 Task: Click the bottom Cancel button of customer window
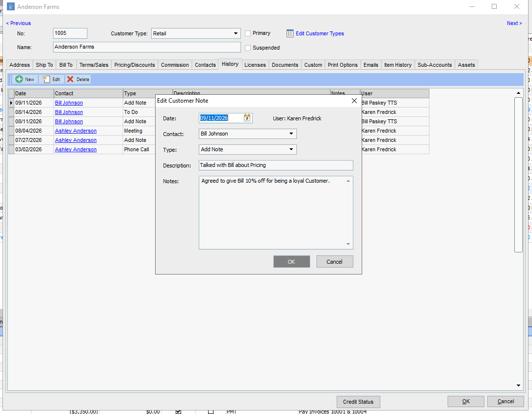pos(505,401)
